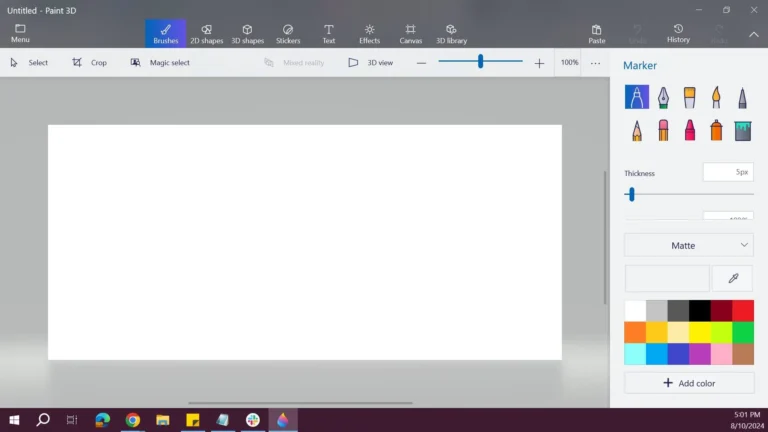Open taskbar search

click(43, 420)
